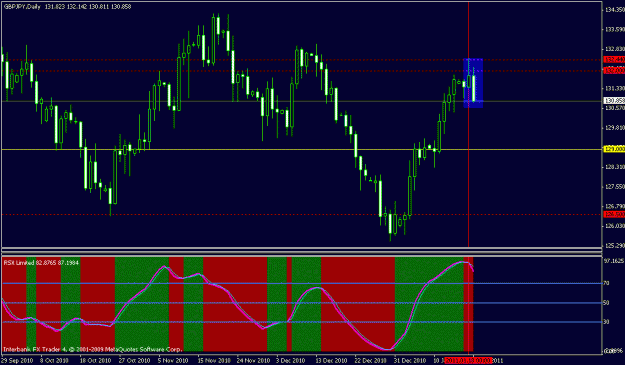The width and height of the screenshot is (625, 365).
Task: Click the red 132.000 price level tag
Action: pyautogui.click(x=614, y=71)
